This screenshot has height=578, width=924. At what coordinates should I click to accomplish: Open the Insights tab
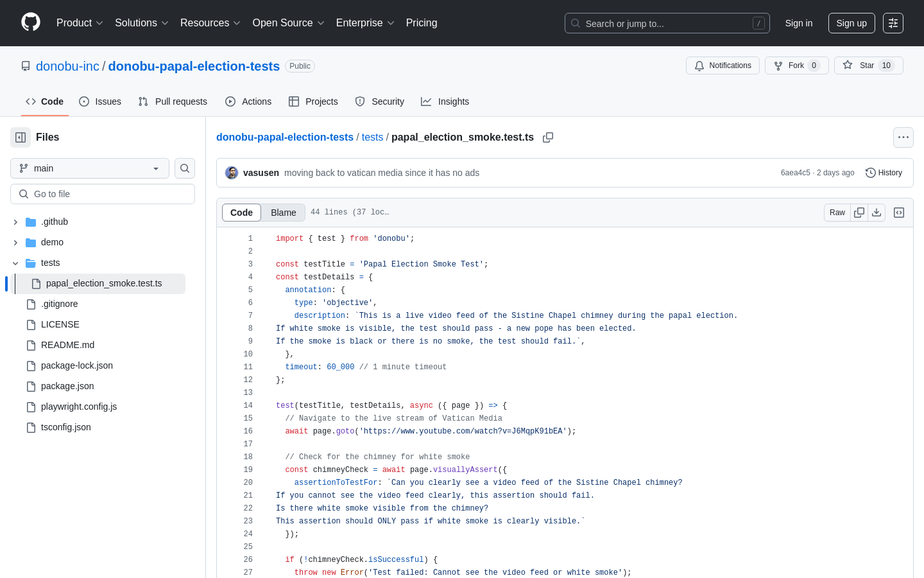coord(445,101)
